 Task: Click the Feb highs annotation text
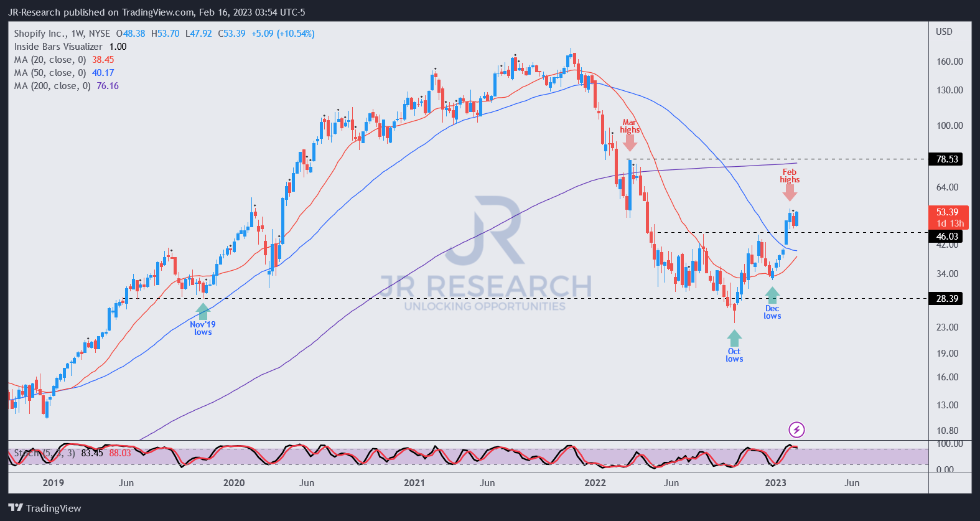(x=790, y=176)
